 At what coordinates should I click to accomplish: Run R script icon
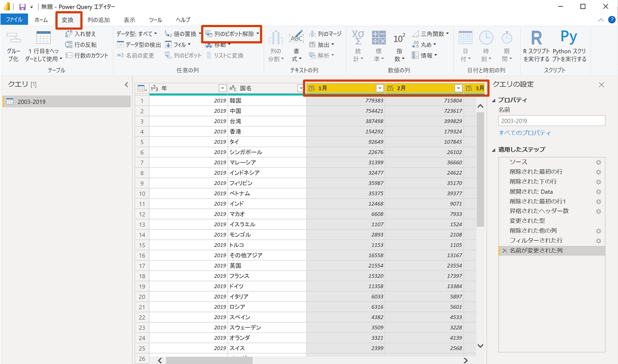536,38
